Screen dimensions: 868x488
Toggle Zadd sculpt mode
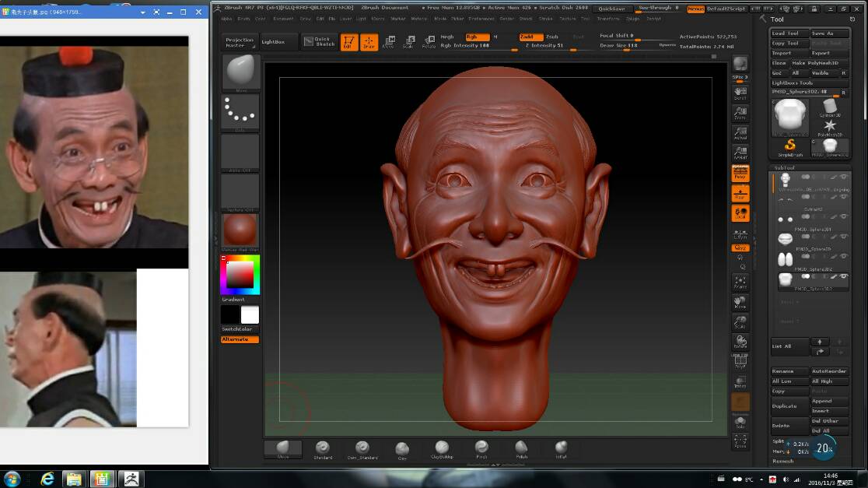[x=530, y=37]
